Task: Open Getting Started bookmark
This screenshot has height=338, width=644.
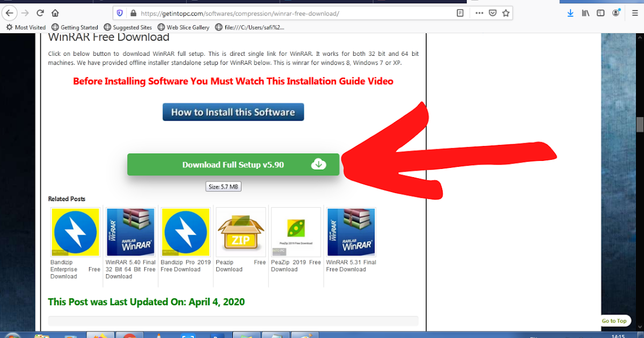Action: [75, 27]
